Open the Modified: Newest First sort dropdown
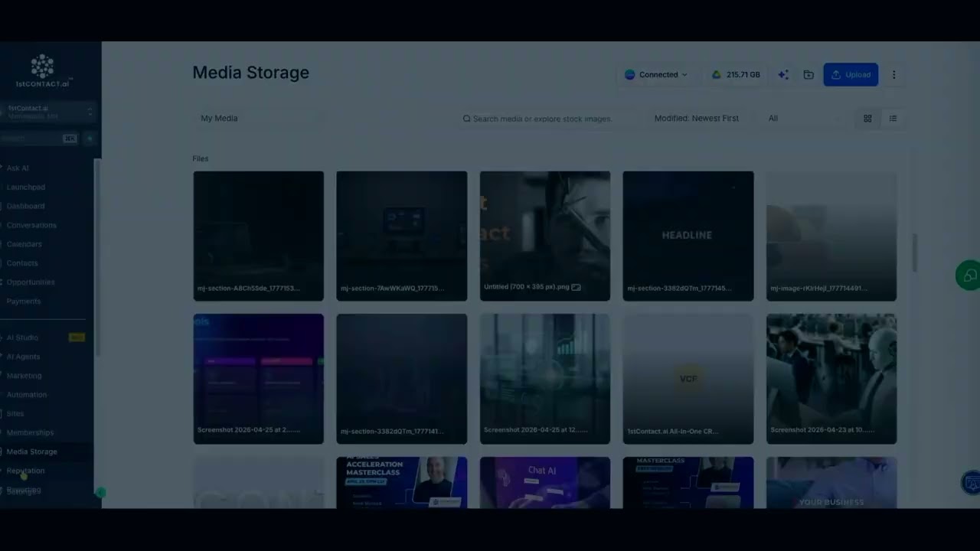980x551 pixels. pos(697,119)
